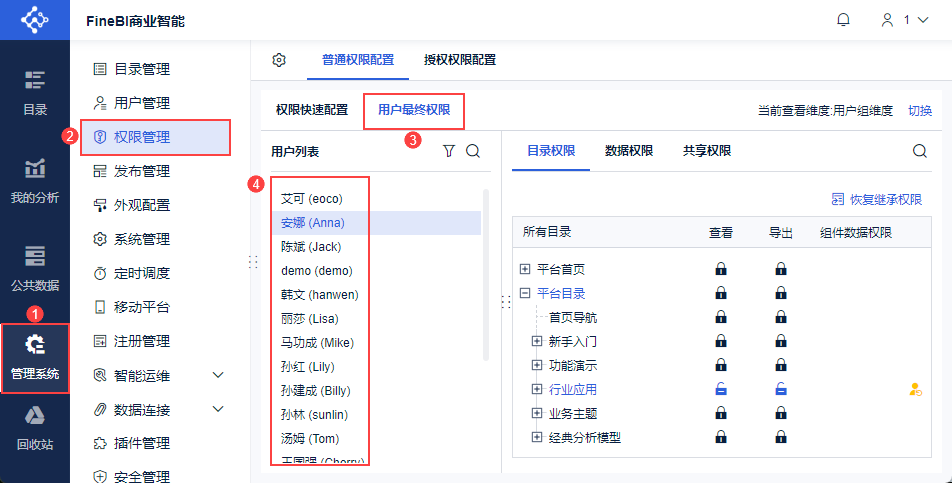This screenshot has width=952, height=483.
Task: Click the search icon in 用户列表 header
Action: (x=473, y=151)
